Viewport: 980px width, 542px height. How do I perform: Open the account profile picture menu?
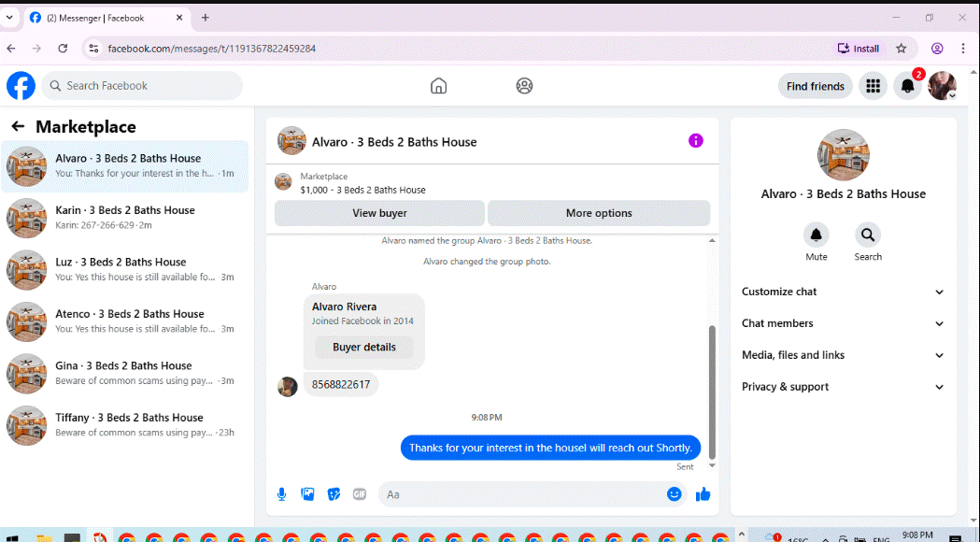[x=942, y=86]
